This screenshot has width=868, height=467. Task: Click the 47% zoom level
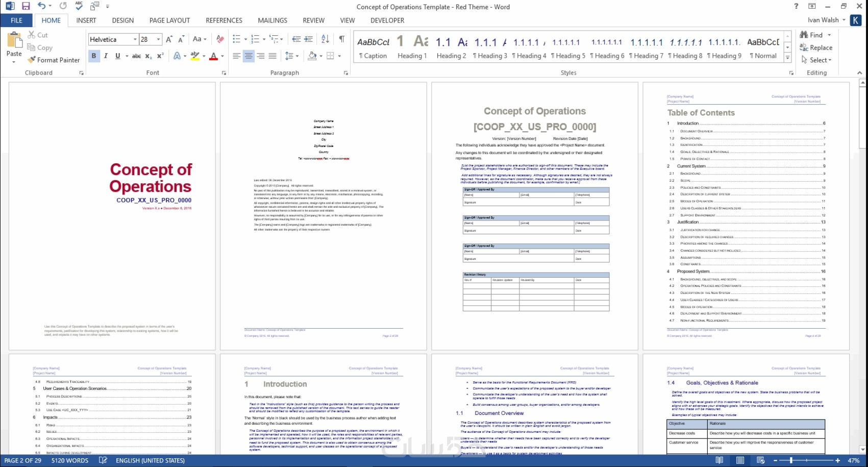pyautogui.click(x=854, y=460)
